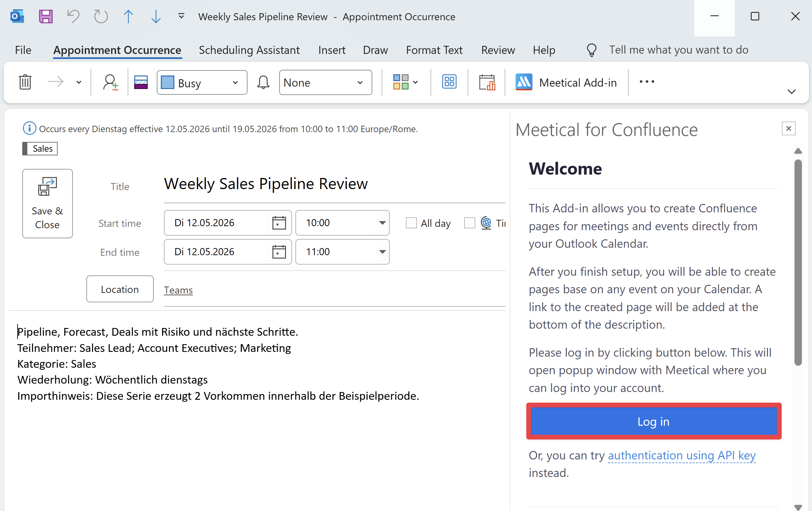The height and width of the screenshot is (511, 812).
Task: Open the Meetical Add-in button
Action: tap(567, 83)
